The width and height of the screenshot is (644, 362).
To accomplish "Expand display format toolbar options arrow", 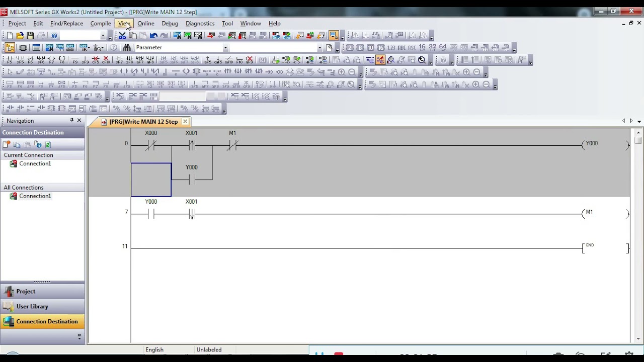I will [x=514, y=49].
